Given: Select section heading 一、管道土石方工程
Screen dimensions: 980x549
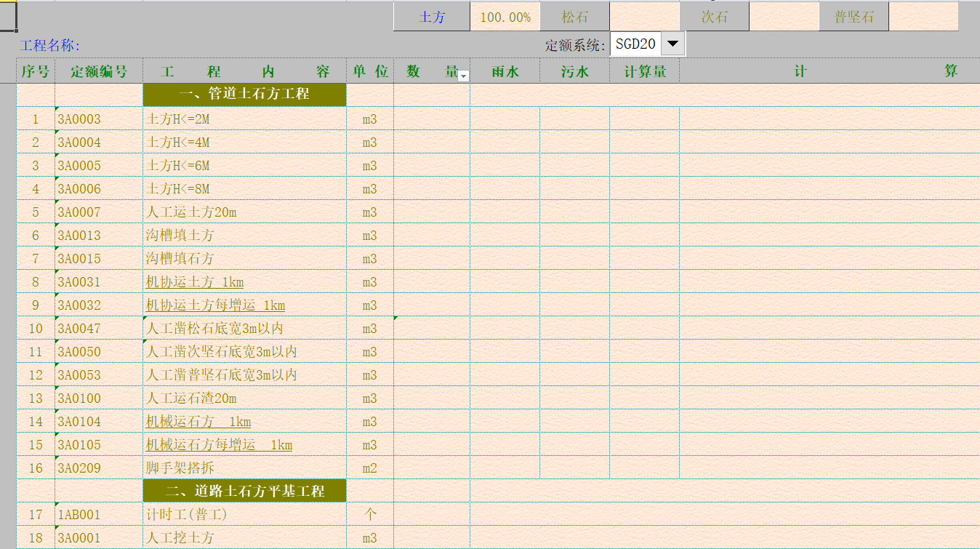Looking at the screenshot, I should click(245, 95).
